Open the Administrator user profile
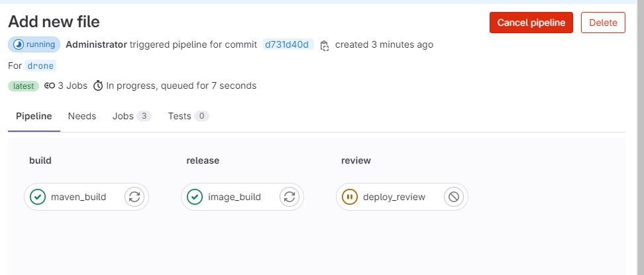This screenshot has height=275, width=644. [x=96, y=44]
